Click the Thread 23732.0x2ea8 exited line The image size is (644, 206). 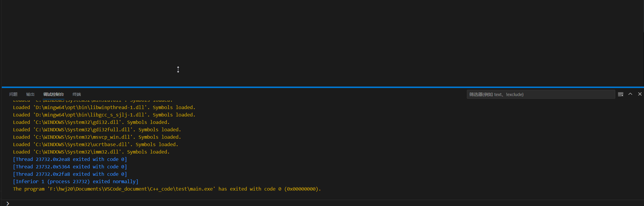pos(70,159)
